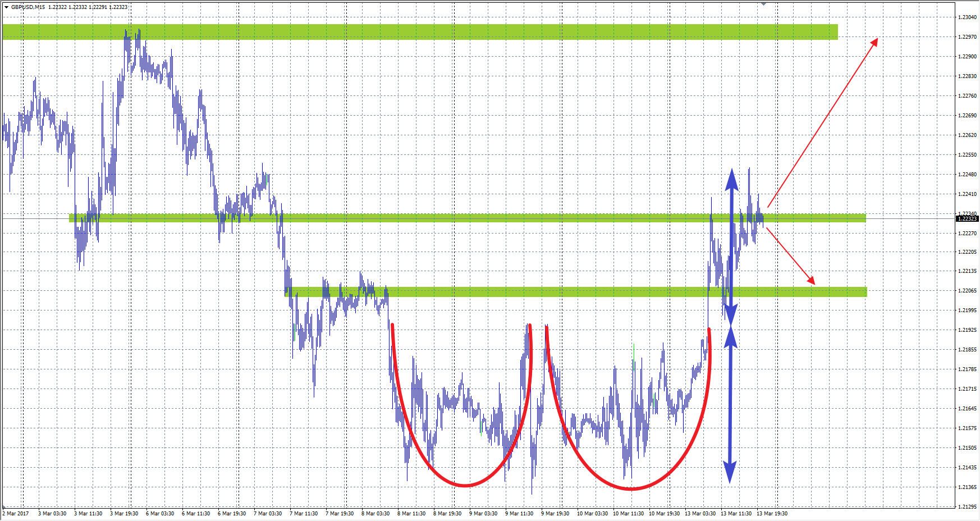The width and height of the screenshot is (980, 521).
Task: Click the 10 Mar 19:30 time axis label
Action: 664,514
